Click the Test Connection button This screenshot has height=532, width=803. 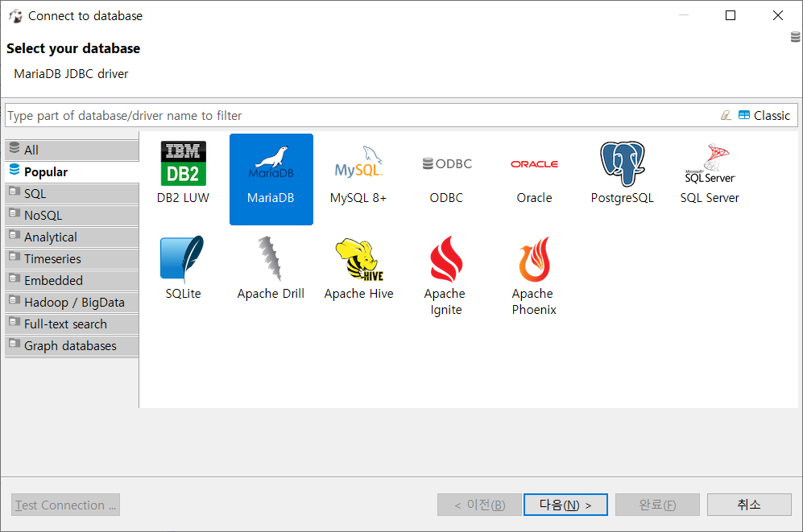[x=65, y=505]
